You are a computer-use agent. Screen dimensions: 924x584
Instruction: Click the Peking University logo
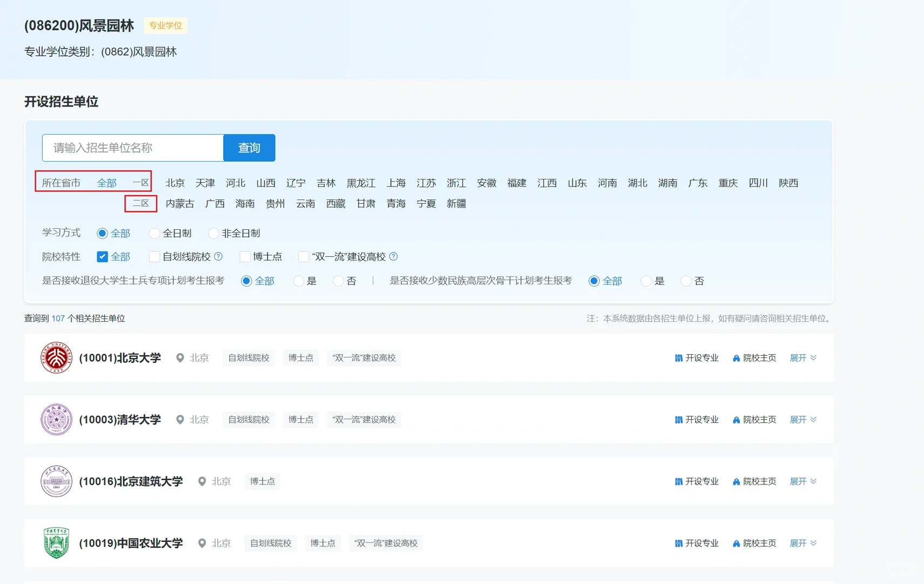click(56, 357)
